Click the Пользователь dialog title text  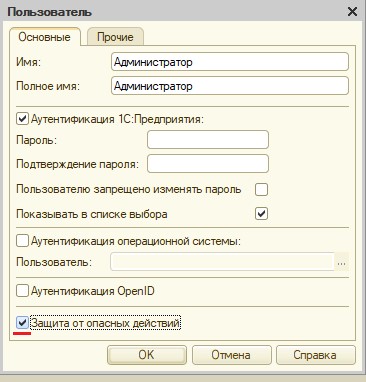[49, 12]
